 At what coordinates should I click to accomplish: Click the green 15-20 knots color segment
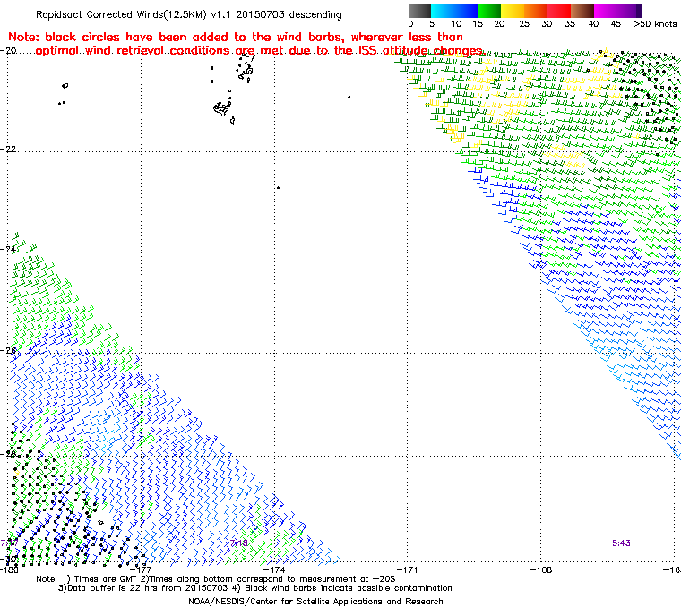pos(489,11)
